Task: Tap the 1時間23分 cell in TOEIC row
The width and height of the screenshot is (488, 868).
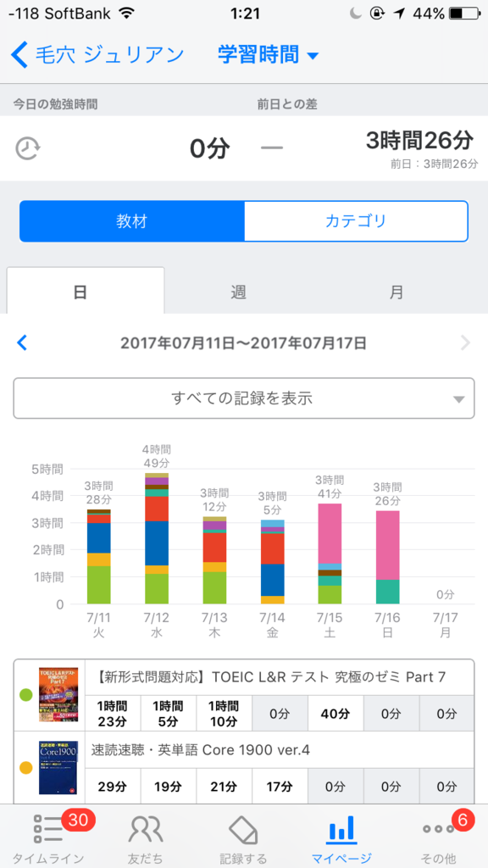Action: pos(113,714)
